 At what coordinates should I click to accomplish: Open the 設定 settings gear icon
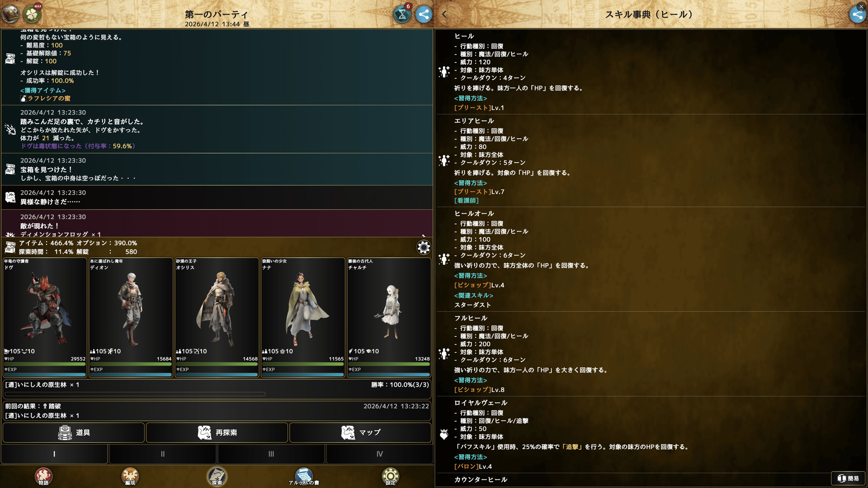tap(391, 476)
